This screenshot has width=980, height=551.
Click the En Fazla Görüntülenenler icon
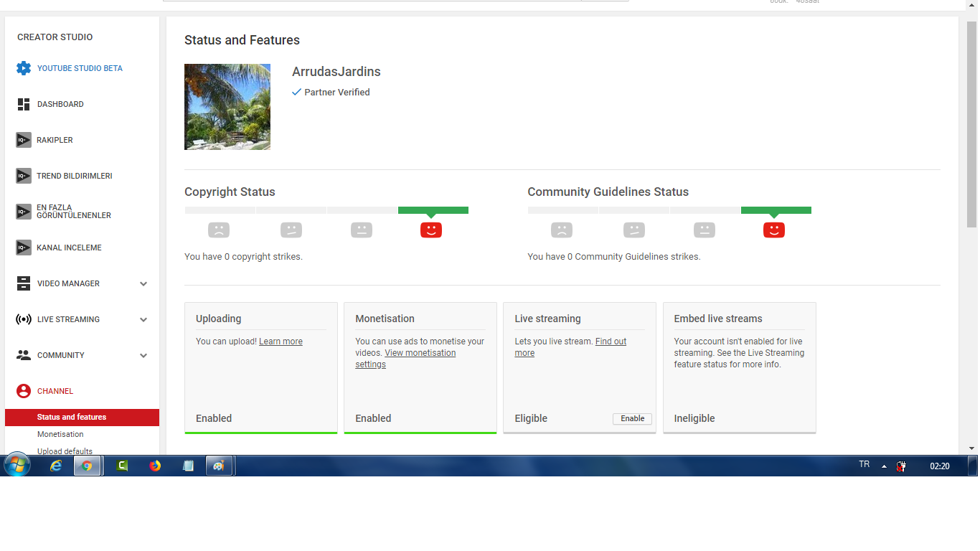(24, 212)
